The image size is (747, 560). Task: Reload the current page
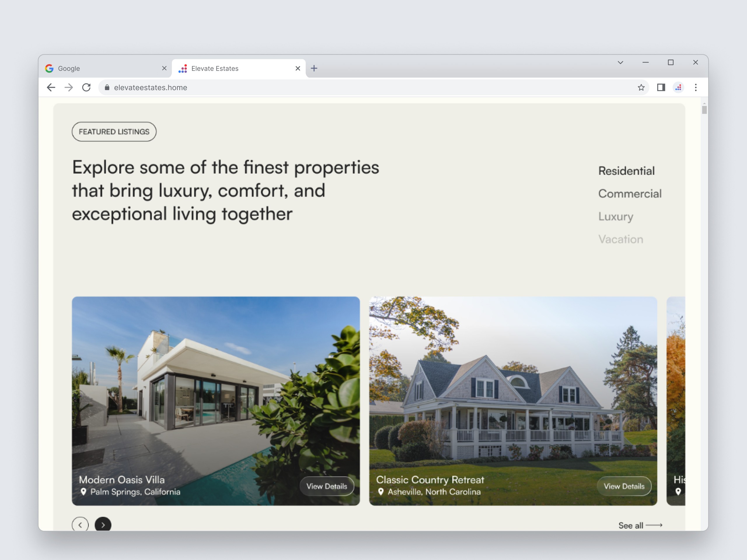coord(86,87)
